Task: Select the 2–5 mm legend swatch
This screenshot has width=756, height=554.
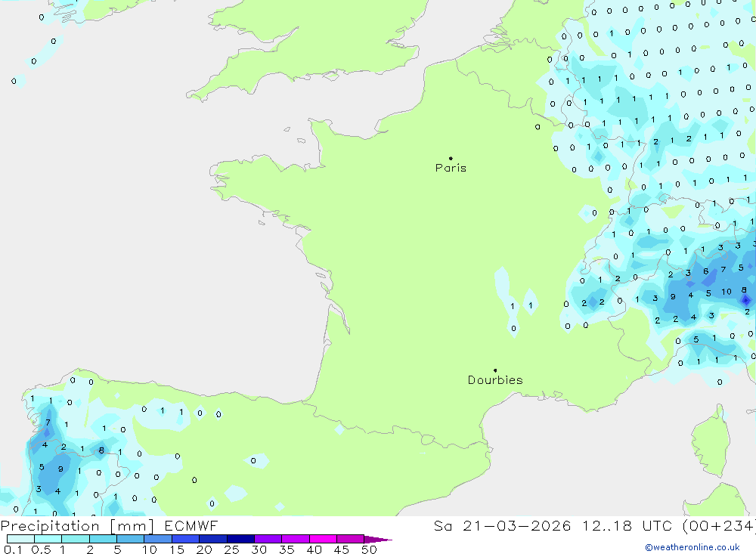Action: pyautogui.click(x=103, y=539)
